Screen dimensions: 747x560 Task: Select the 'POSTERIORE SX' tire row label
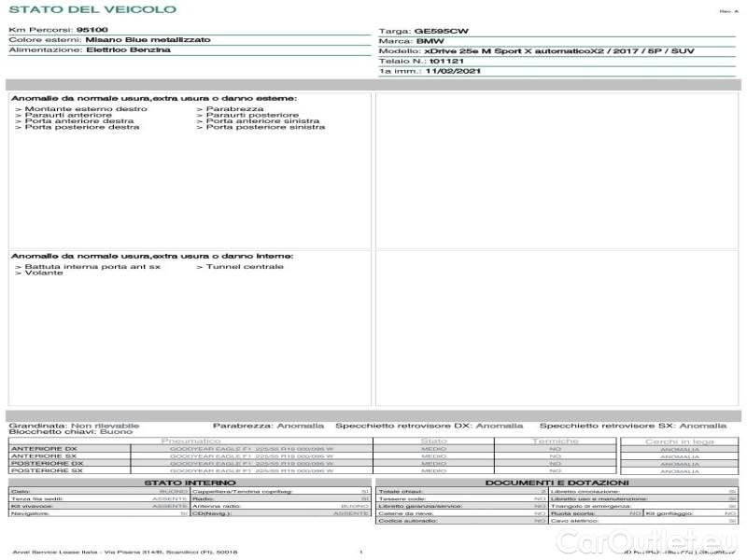point(47,470)
